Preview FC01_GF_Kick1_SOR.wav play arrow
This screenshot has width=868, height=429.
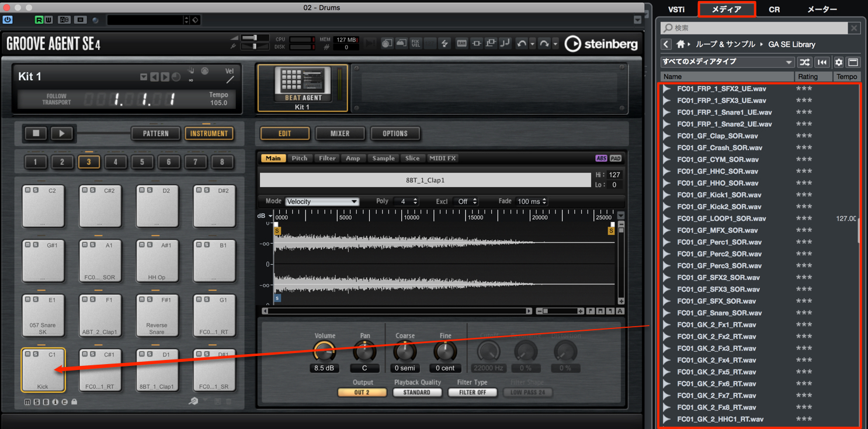tap(666, 195)
